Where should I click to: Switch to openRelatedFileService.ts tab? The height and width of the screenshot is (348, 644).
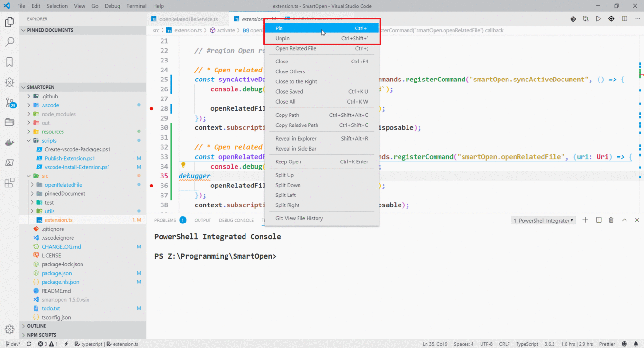pos(187,19)
